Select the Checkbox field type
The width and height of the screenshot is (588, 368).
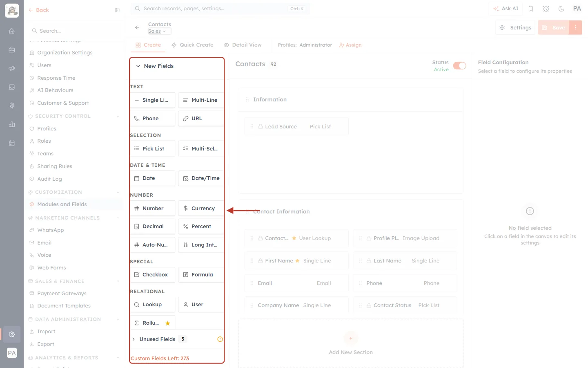pyautogui.click(x=152, y=275)
